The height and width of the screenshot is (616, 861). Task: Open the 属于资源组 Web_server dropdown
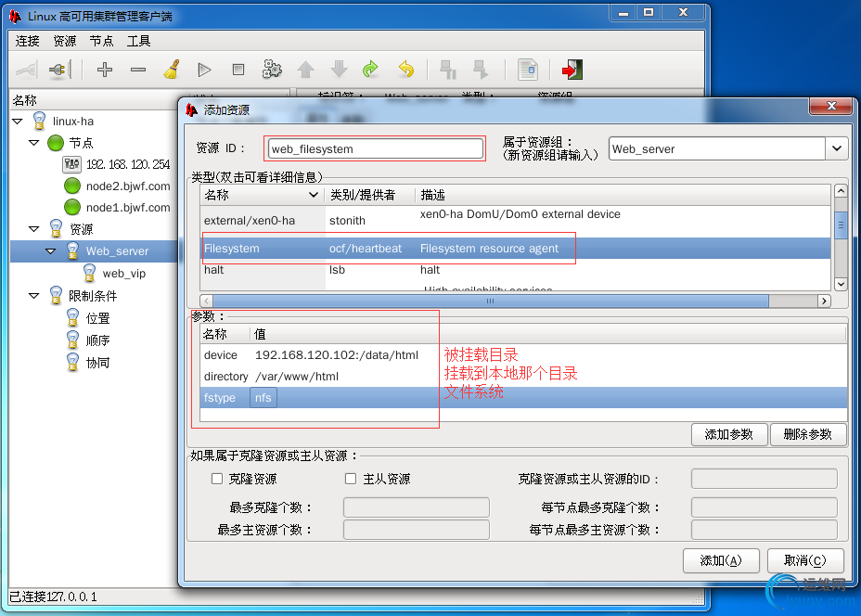837,148
